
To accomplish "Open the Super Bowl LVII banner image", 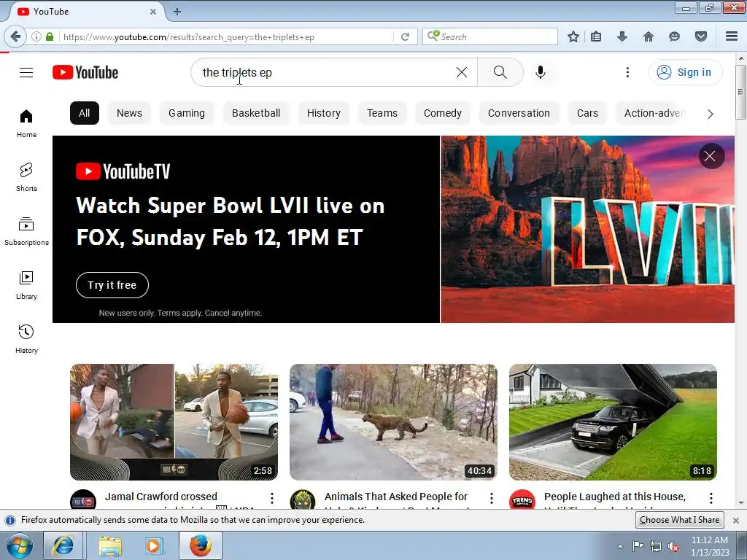I will click(x=587, y=230).
